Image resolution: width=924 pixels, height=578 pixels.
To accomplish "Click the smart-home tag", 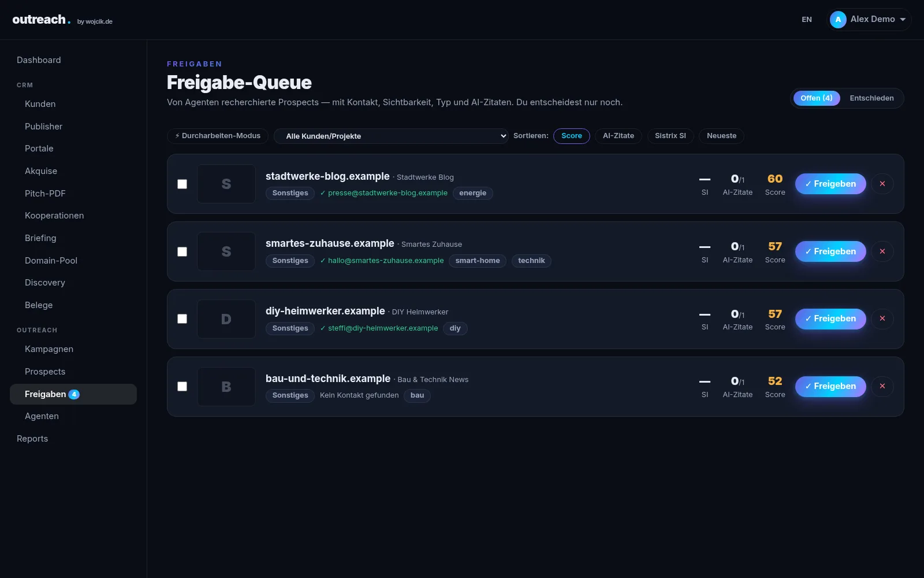I will coord(478,261).
